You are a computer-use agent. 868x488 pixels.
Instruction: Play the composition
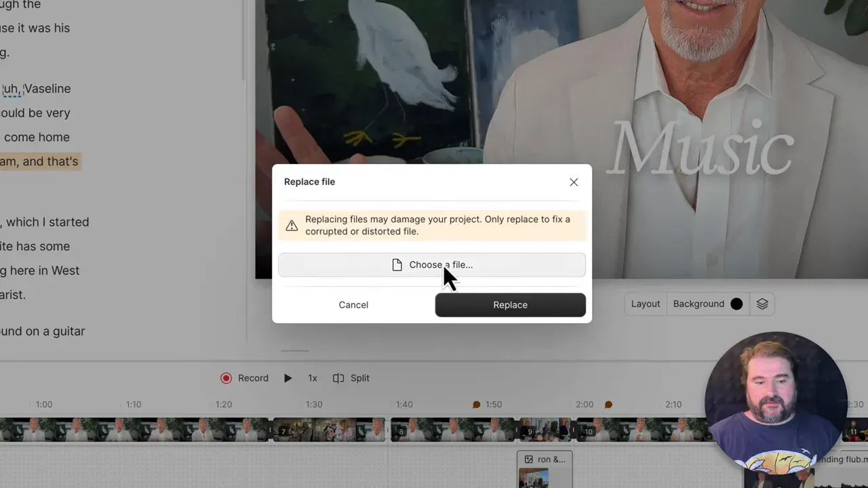[288, 378]
